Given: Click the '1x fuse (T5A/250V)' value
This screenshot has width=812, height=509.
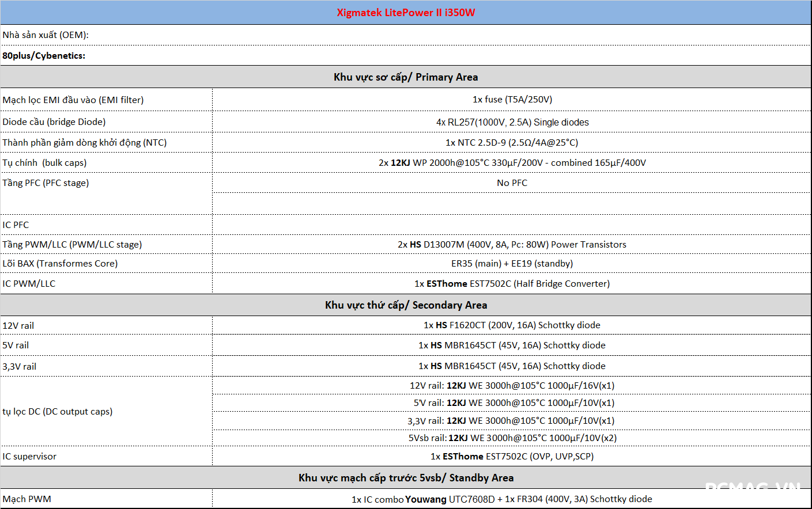Looking at the screenshot, I should [x=512, y=100].
